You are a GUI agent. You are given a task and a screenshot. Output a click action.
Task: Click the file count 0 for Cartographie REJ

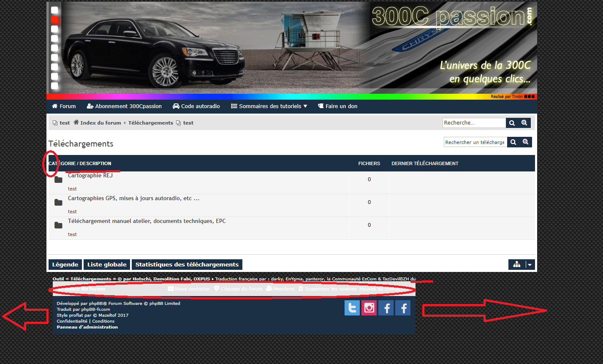pyautogui.click(x=369, y=179)
